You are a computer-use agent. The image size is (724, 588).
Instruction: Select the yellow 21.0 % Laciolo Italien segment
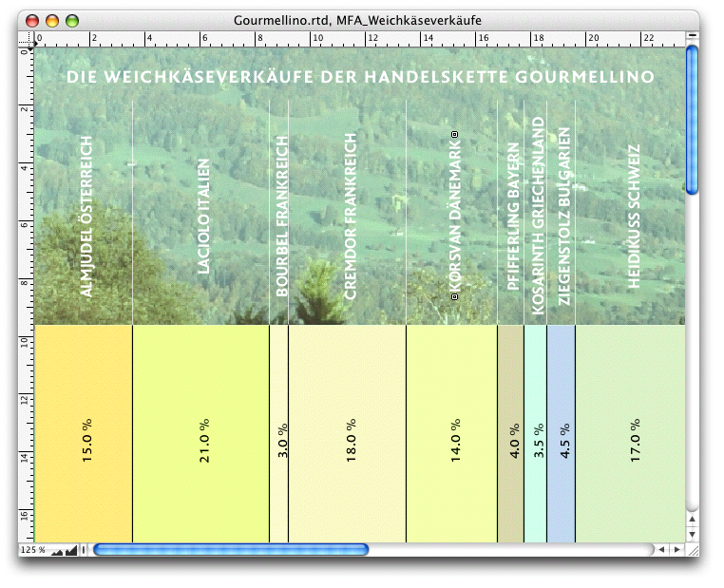click(200, 433)
